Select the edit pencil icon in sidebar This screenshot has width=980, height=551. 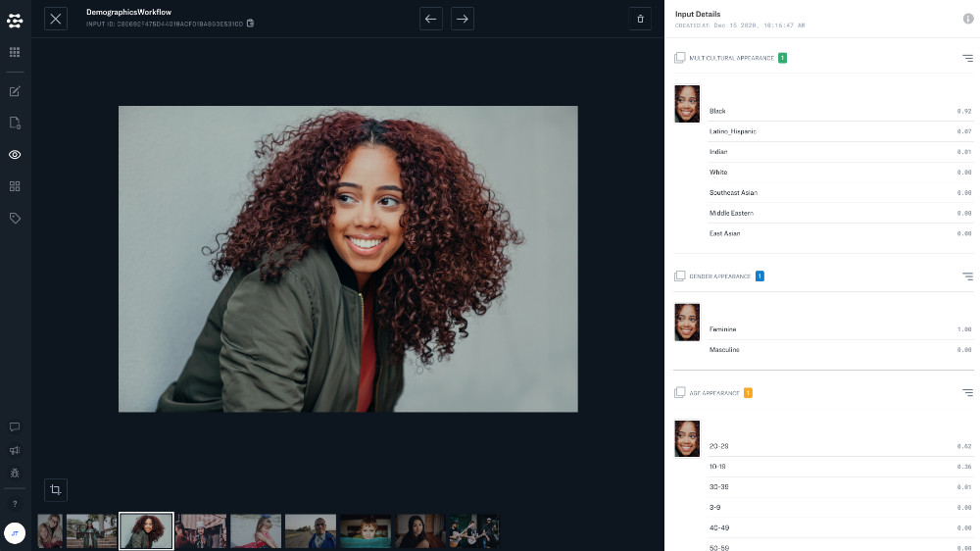click(x=15, y=91)
